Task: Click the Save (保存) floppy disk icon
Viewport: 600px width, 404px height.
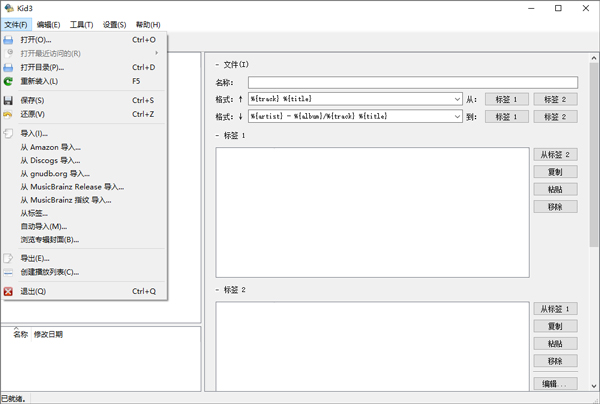Action: 9,100
